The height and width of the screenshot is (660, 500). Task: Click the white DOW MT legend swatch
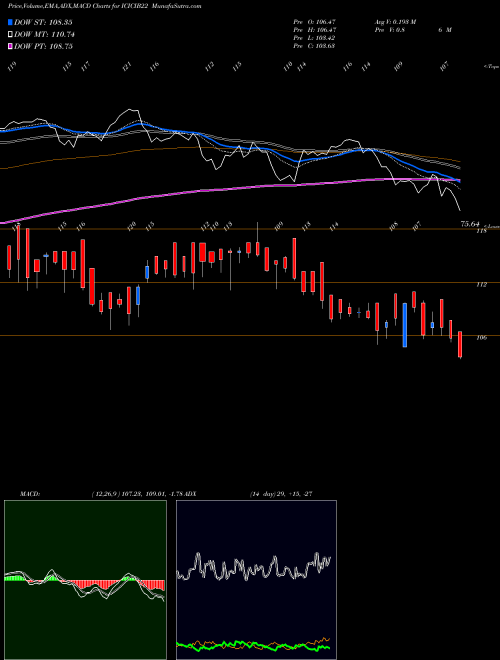point(10,34)
